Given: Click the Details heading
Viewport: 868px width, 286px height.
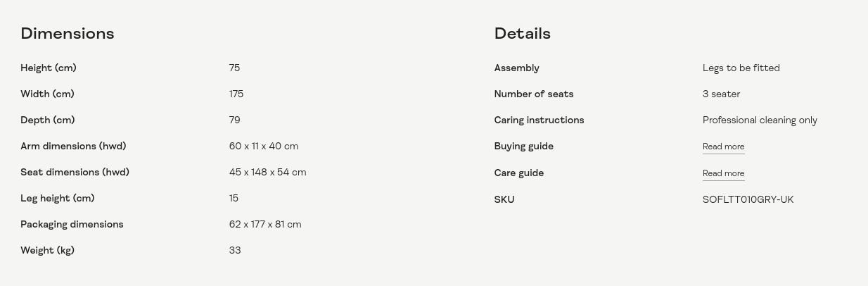Looking at the screenshot, I should [522, 34].
